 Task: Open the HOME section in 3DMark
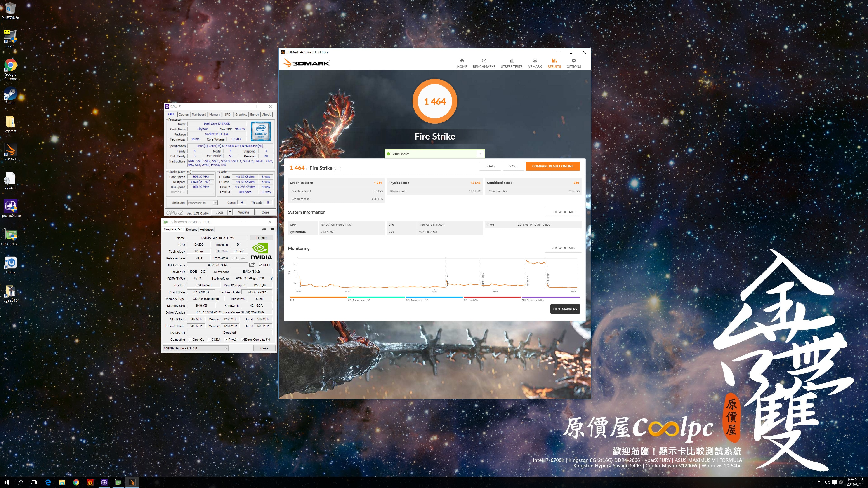462,63
